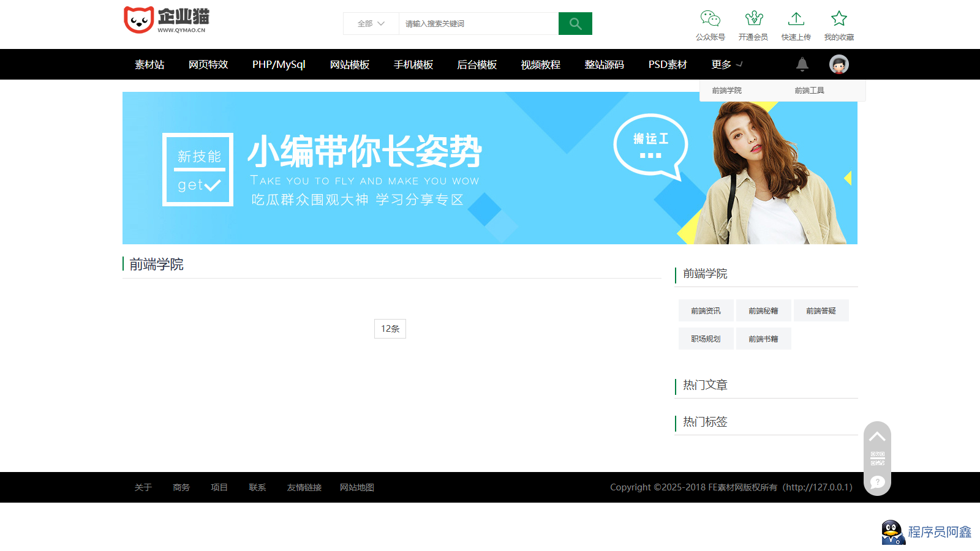Screen dimensions: 980x551
Task: Click the 关于 footer link
Action: click(x=143, y=487)
